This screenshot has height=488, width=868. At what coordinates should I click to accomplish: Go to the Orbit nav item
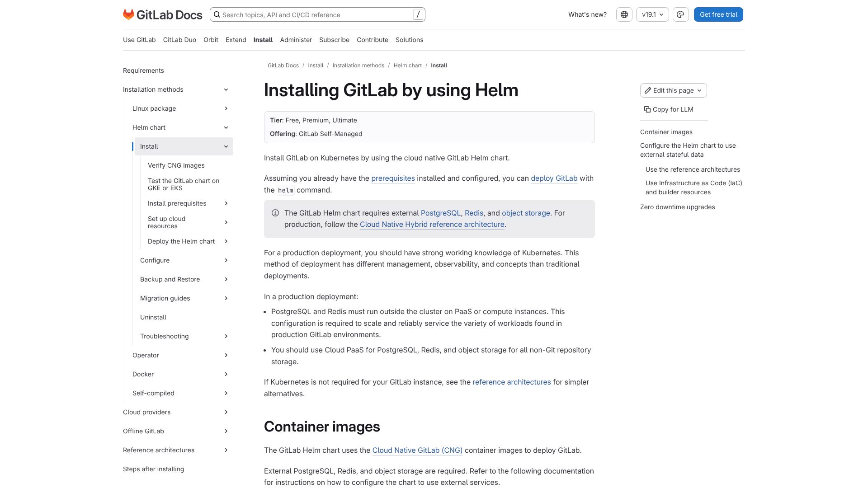(211, 40)
